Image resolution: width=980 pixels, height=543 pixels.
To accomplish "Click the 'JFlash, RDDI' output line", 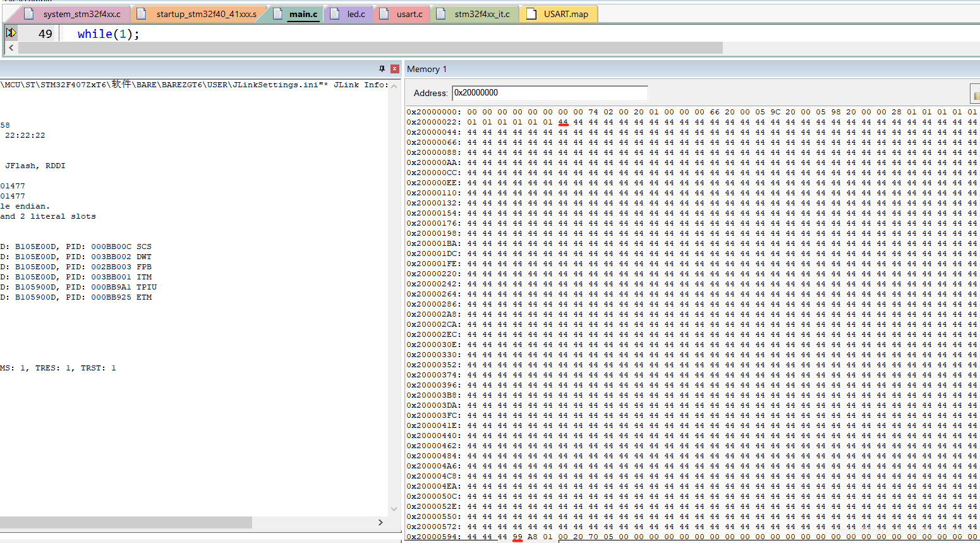I will point(35,166).
